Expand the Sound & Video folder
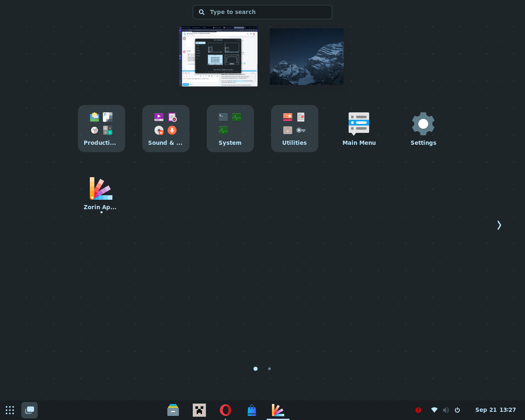Image resolution: width=525 pixels, height=420 pixels. (x=166, y=128)
